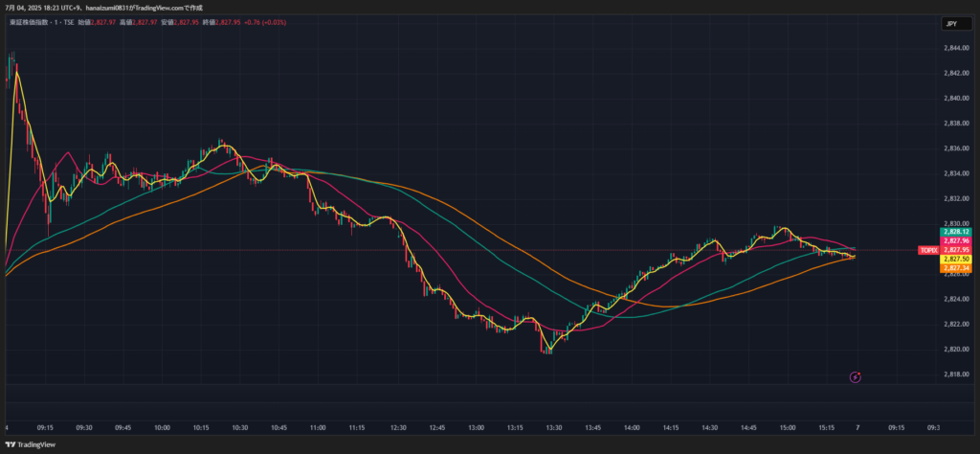Click the 10:00 time axis label
Screen dimensions: 980x454
pos(162,428)
